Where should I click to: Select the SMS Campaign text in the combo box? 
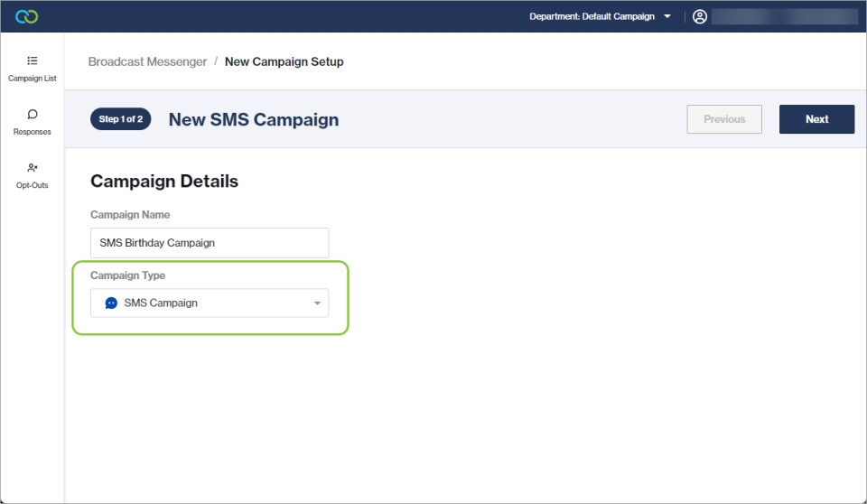point(161,303)
